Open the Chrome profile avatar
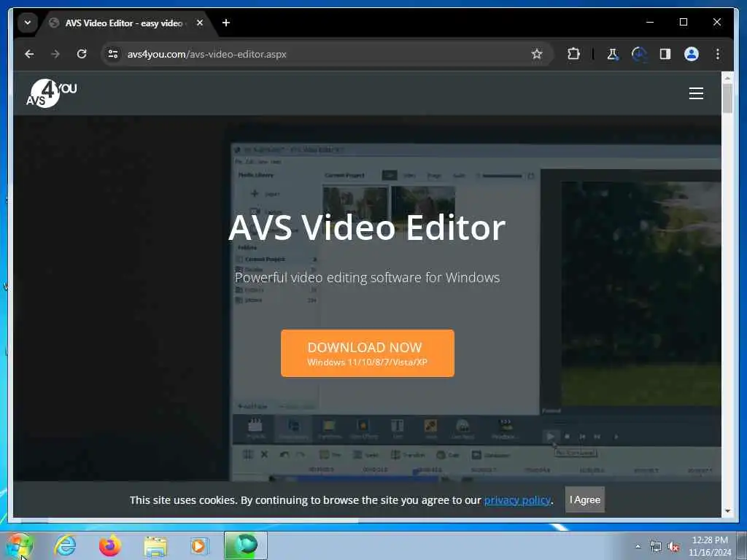 [x=692, y=54]
